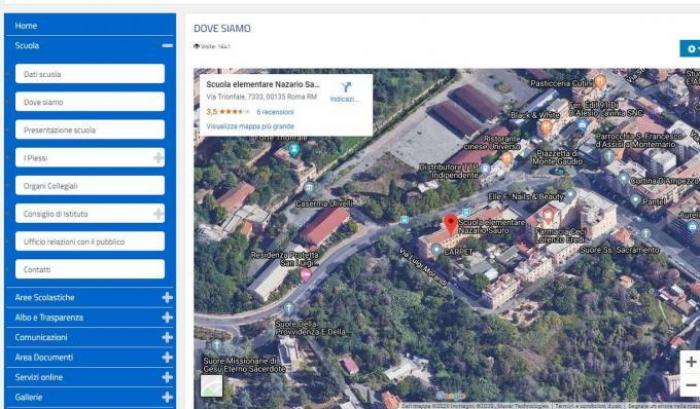Click the Indicazioni directions icon
The image size is (700, 409).
pos(346,88)
